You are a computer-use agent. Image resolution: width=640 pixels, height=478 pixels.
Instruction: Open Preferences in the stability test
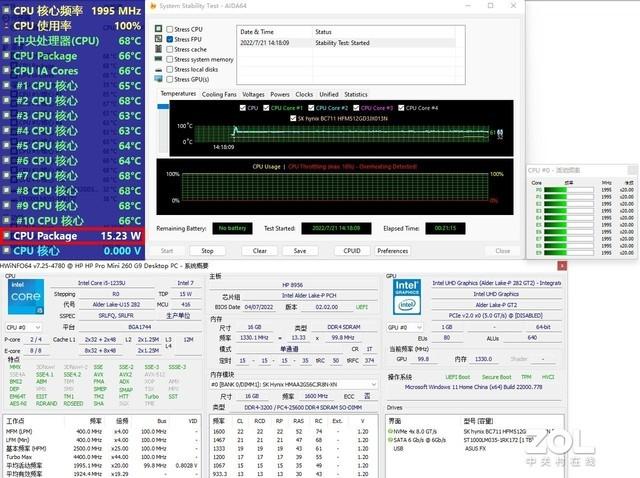[393, 251]
